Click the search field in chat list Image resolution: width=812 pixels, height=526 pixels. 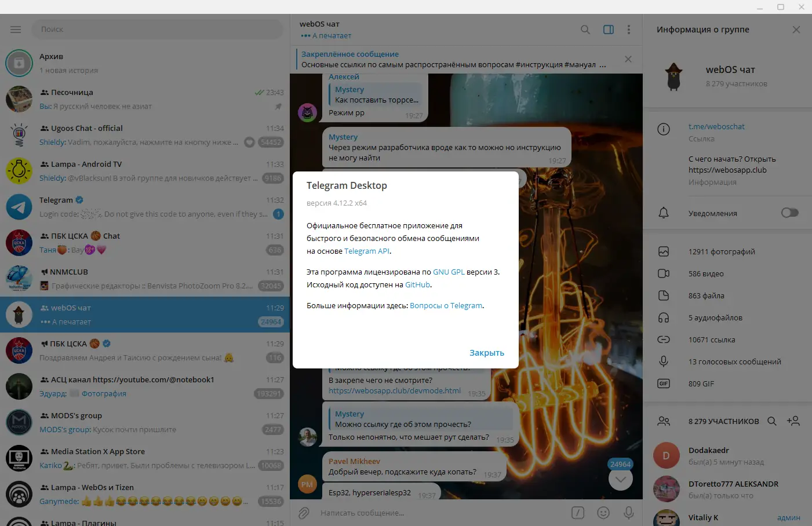[x=156, y=29]
